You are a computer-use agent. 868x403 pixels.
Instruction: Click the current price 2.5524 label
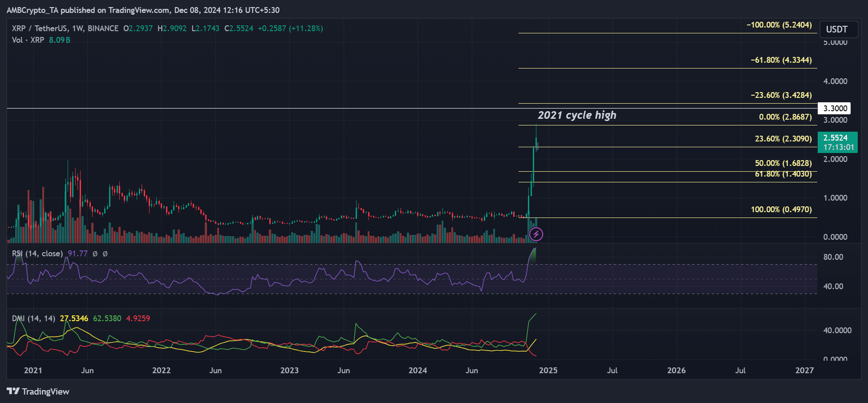(x=835, y=138)
